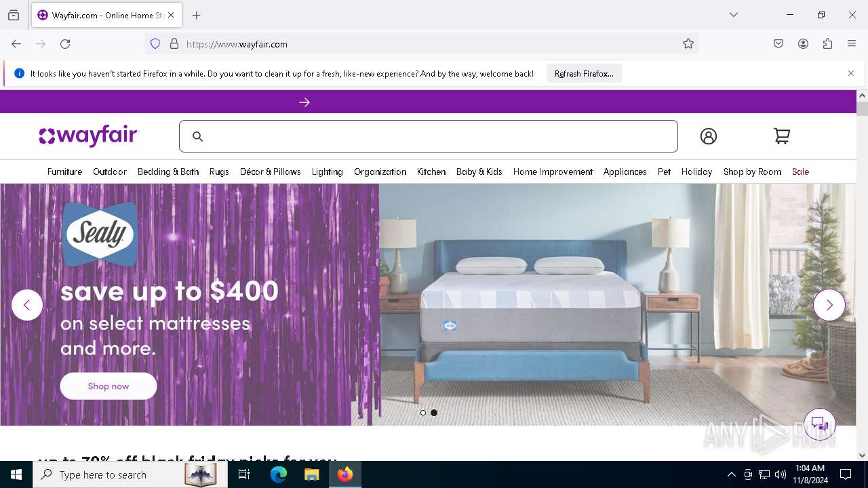Image resolution: width=868 pixels, height=488 pixels.
Task: Click the taskbar clock showing 1:04 AM
Action: (x=812, y=474)
